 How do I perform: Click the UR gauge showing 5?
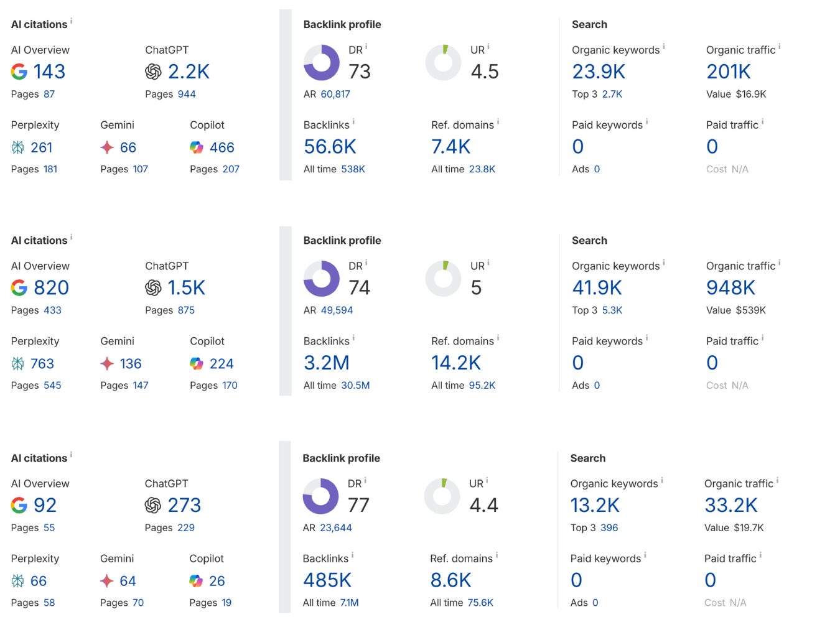point(443,279)
